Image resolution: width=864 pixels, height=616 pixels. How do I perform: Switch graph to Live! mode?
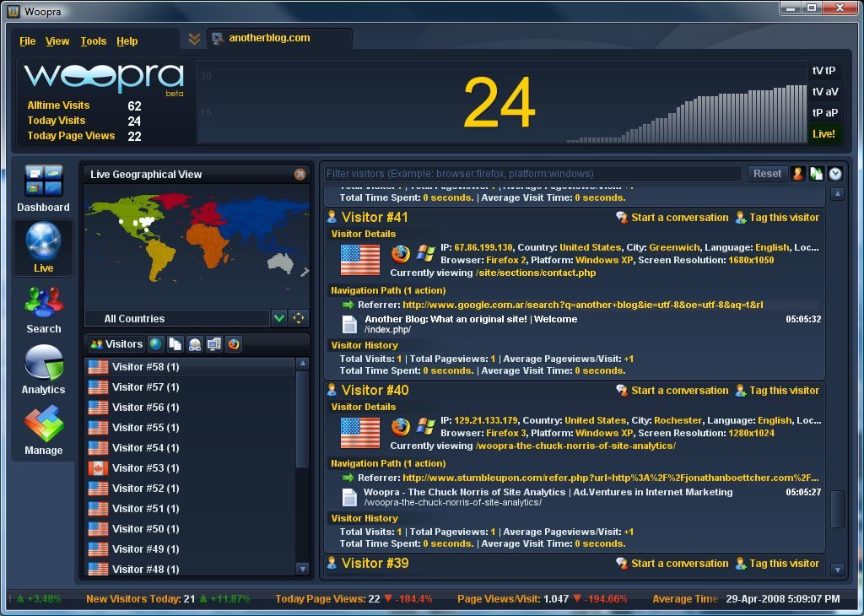click(x=823, y=134)
